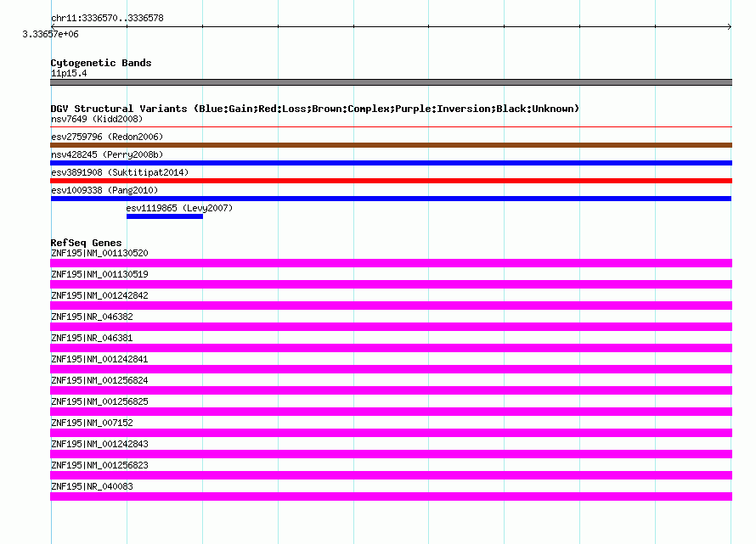
Task: Click the red esv3891908 loss bar
Action: tap(391, 181)
